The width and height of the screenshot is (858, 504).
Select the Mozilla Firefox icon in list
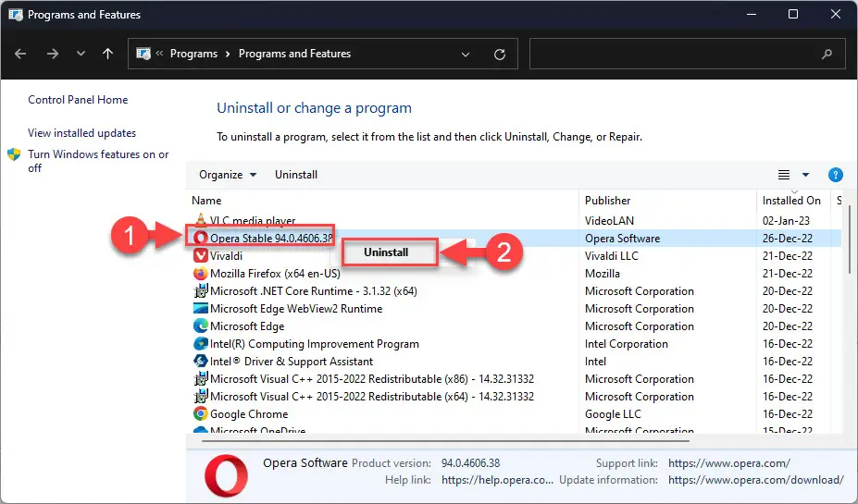pos(201,273)
